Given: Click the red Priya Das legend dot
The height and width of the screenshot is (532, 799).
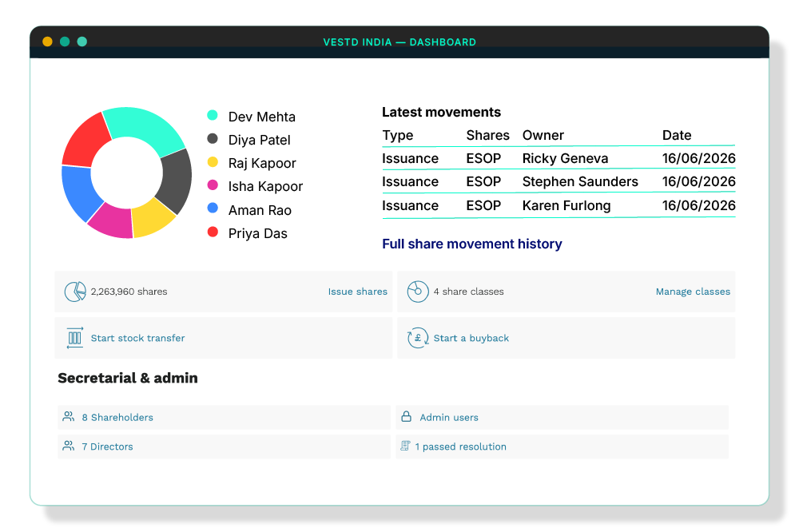Looking at the screenshot, I should point(213,232).
